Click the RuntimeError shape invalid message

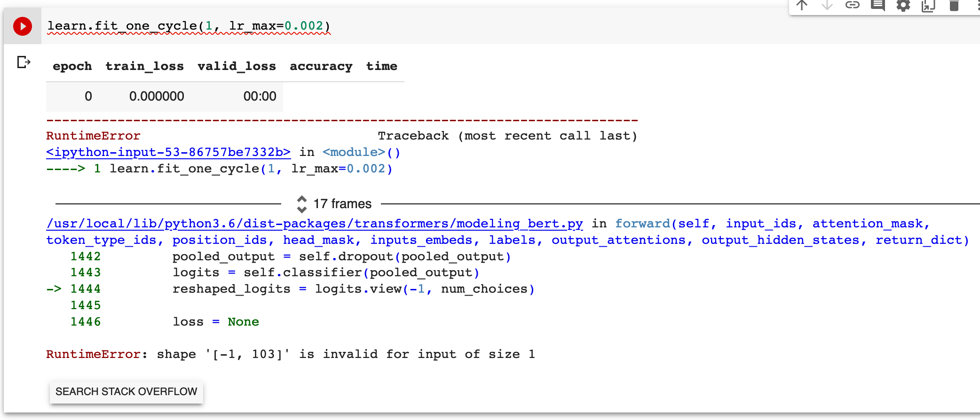(x=290, y=354)
